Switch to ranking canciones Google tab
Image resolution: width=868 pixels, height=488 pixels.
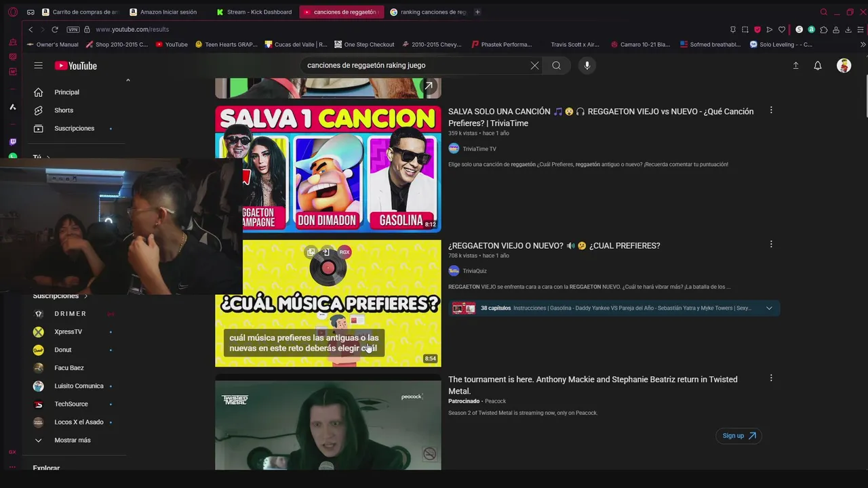point(427,12)
